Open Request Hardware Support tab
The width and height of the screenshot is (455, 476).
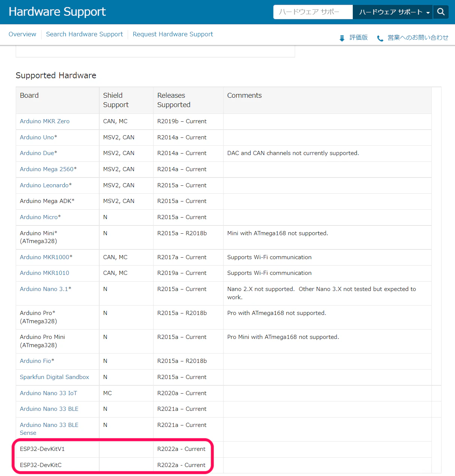click(173, 34)
